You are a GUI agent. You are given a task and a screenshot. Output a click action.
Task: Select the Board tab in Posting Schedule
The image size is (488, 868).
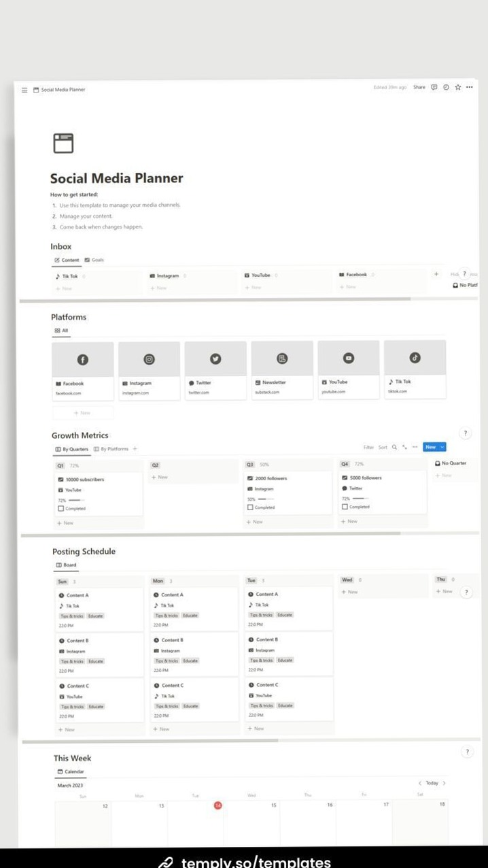point(66,565)
